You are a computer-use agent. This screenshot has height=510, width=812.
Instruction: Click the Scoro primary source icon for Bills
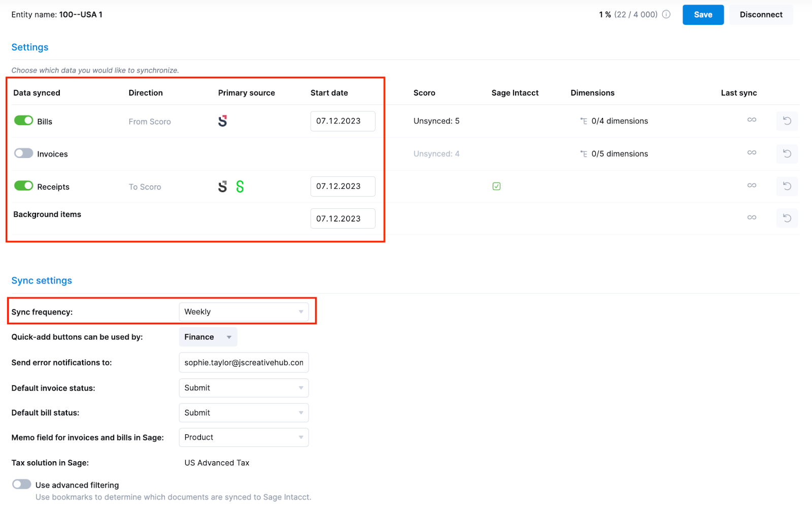coord(222,121)
